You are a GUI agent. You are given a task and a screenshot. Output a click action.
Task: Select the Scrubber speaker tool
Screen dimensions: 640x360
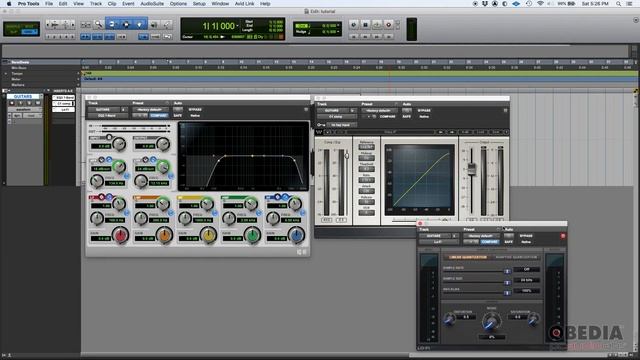pos(154,24)
